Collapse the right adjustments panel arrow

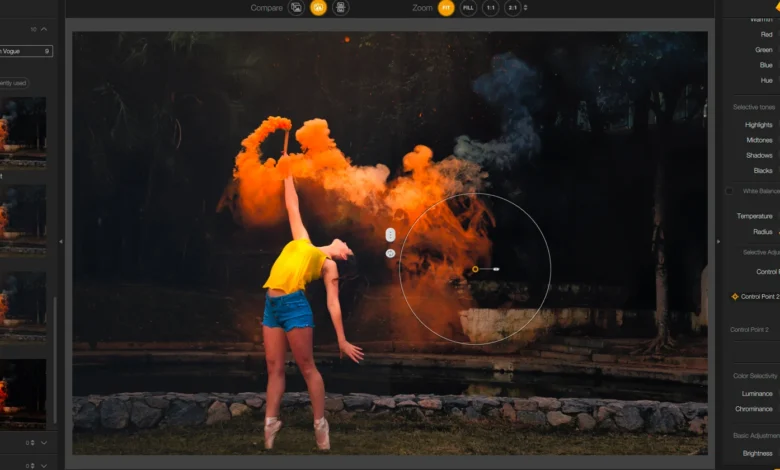click(718, 242)
